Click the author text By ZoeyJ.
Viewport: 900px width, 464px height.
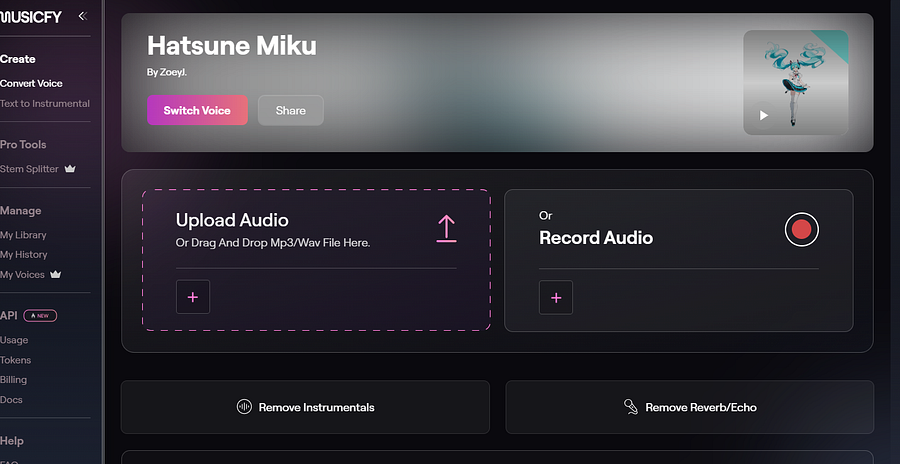166,73
